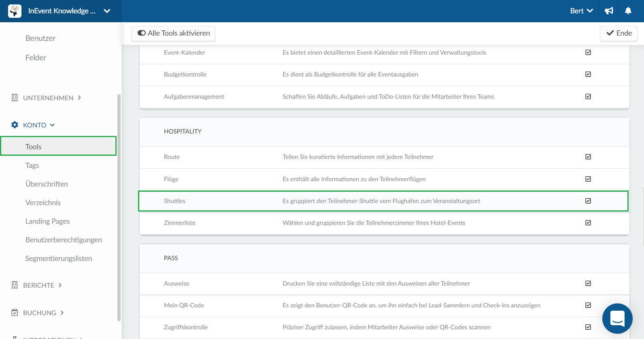Viewport: 644px width, 339px height.
Task: Click the Mein QR-Code row label
Action: 184,305
